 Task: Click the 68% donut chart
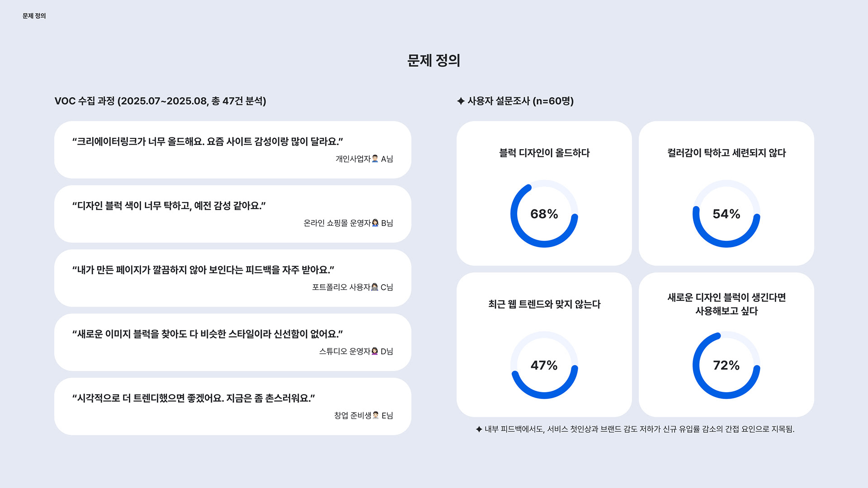(x=544, y=214)
